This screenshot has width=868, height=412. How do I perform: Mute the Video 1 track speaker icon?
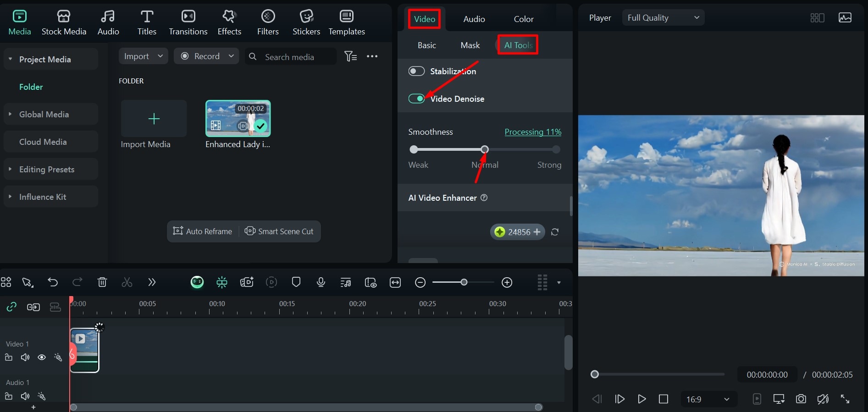point(25,357)
